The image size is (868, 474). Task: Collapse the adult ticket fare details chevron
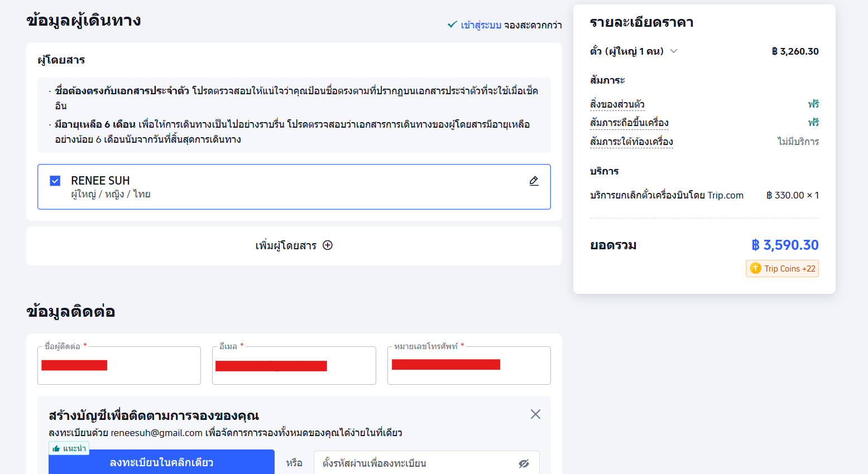[x=673, y=51]
